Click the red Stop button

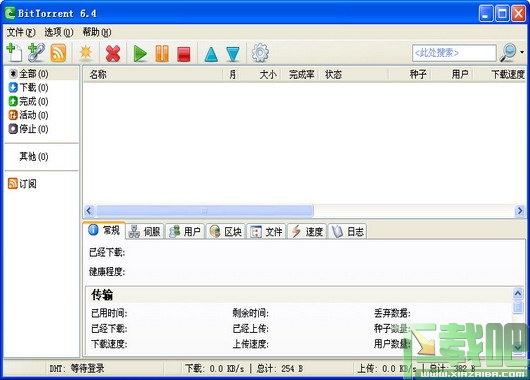(x=184, y=54)
